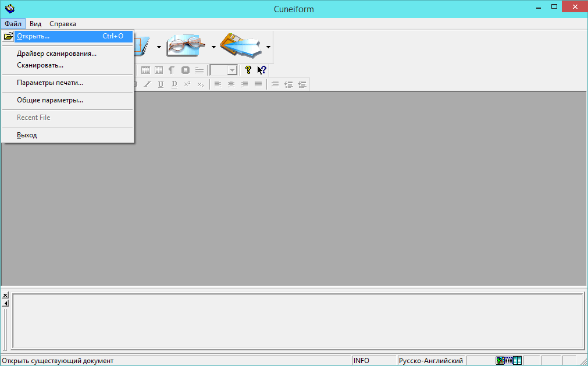Click the decrease indent icon
This screenshot has width=588, height=366.
click(x=288, y=84)
